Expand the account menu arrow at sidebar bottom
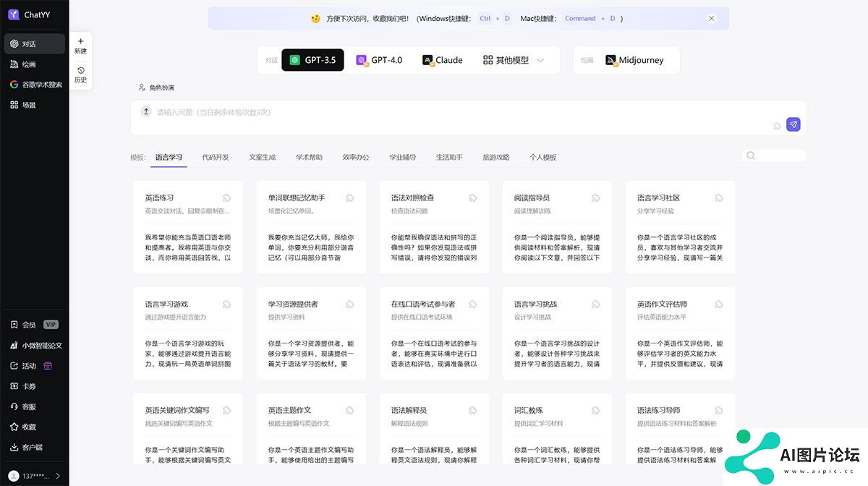The height and width of the screenshot is (486, 868). tap(58, 476)
